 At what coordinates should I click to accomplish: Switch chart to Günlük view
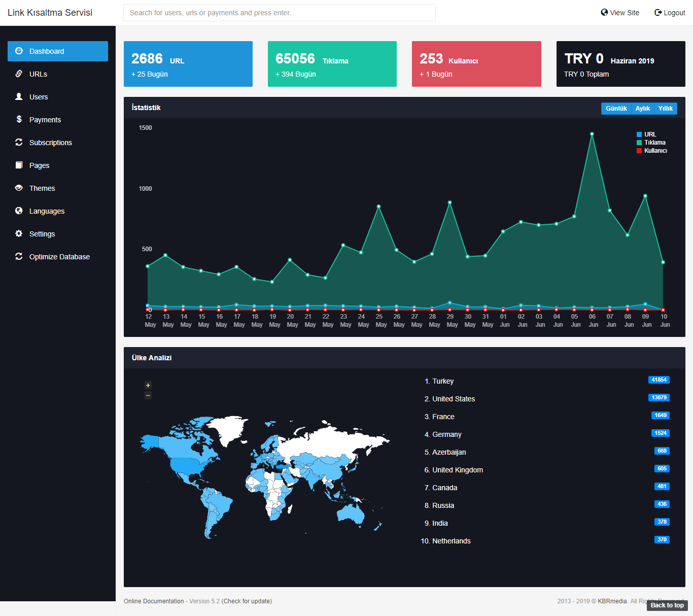click(616, 109)
